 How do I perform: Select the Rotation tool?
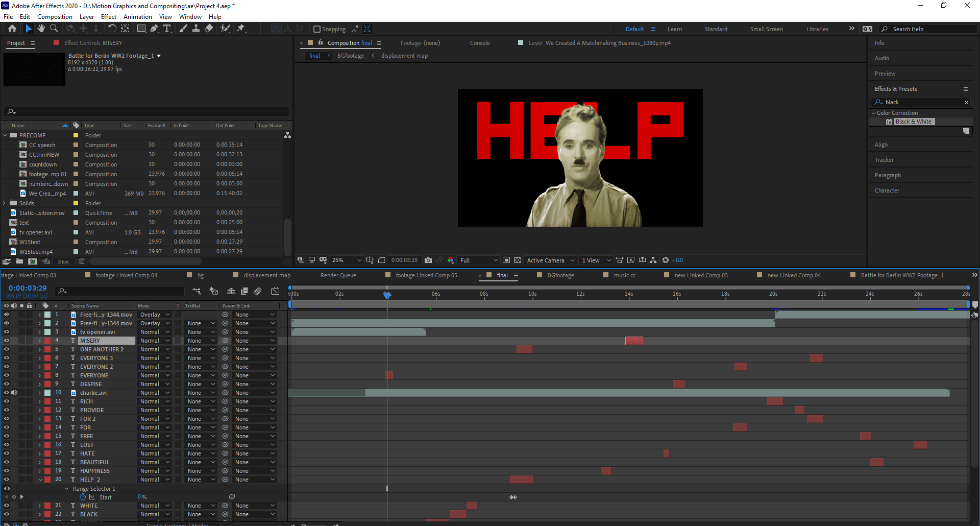pyautogui.click(x=112, y=29)
